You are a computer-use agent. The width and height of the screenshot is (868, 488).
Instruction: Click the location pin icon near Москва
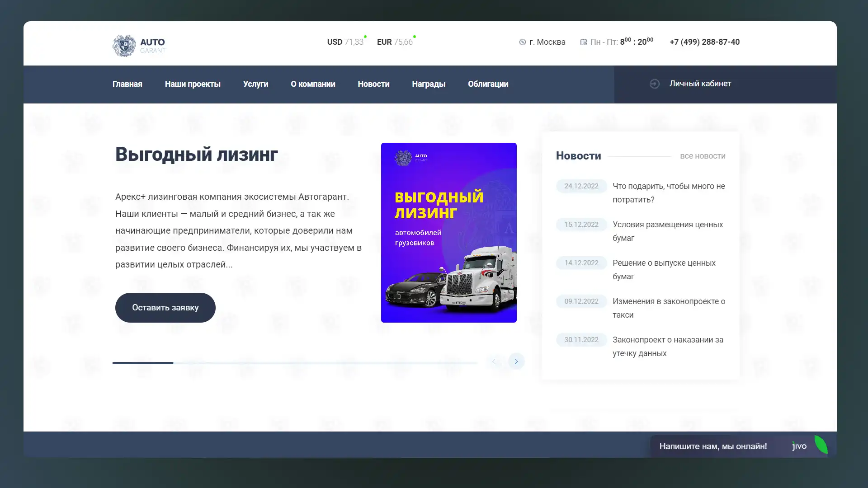[x=522, y=42]
